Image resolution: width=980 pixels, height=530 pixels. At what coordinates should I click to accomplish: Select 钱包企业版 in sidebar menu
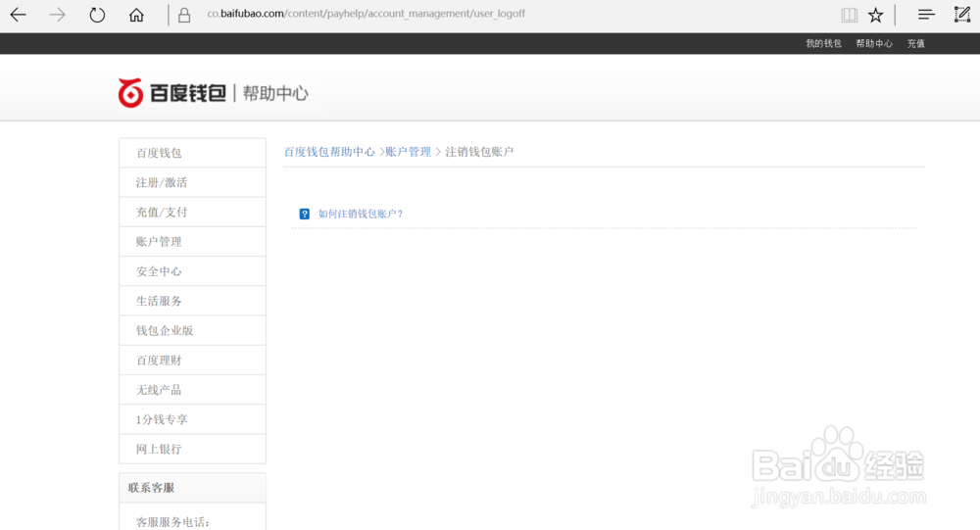(192, 330)
